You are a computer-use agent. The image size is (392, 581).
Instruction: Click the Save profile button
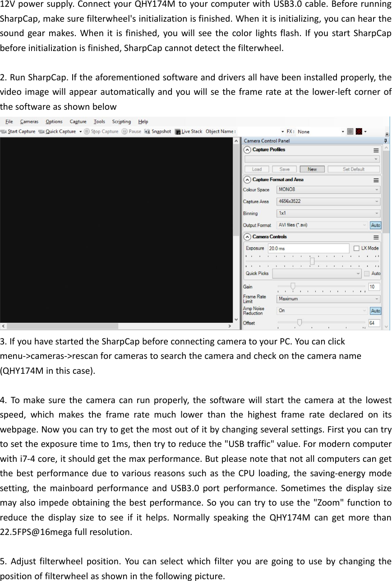coord(285,169)
